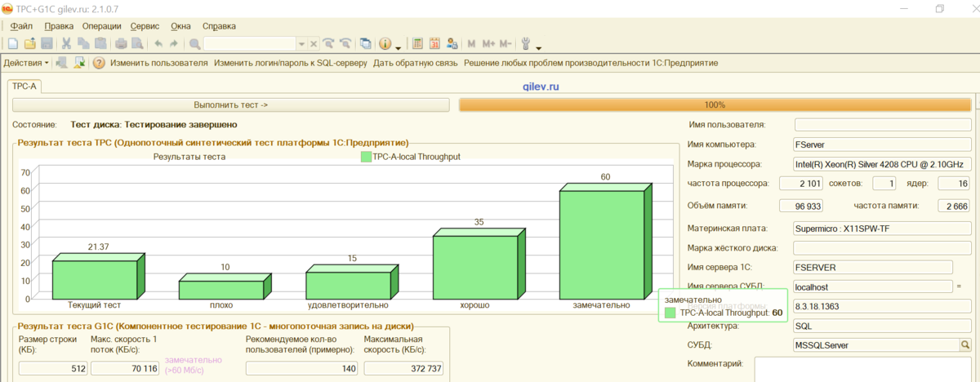
Task: Click Выполнить тест button
Action: pos(231,105)
